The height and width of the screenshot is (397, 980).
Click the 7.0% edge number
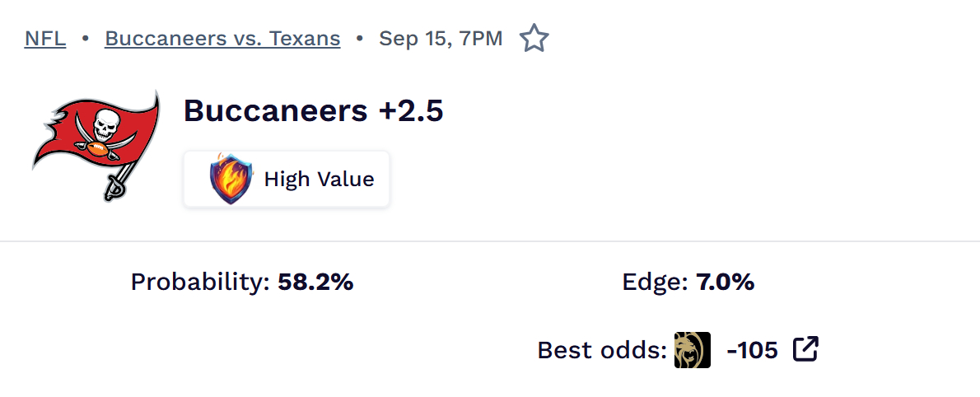click(725, 283)
